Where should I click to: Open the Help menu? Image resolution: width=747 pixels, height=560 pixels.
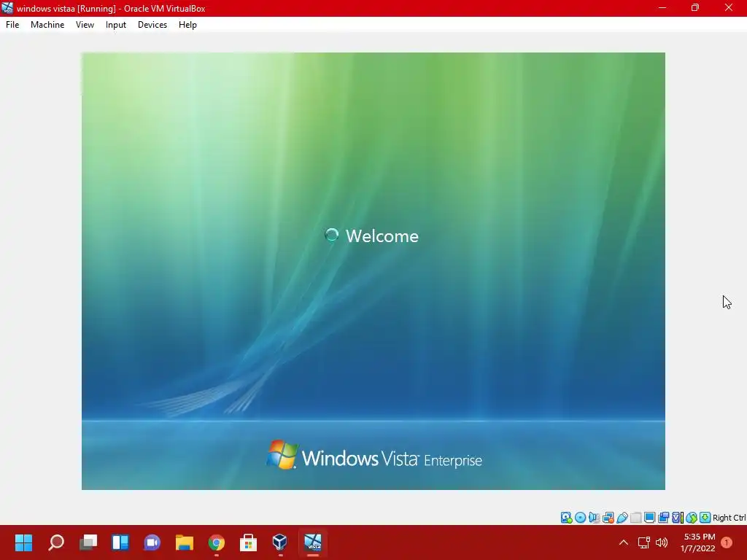pos(187,25)
